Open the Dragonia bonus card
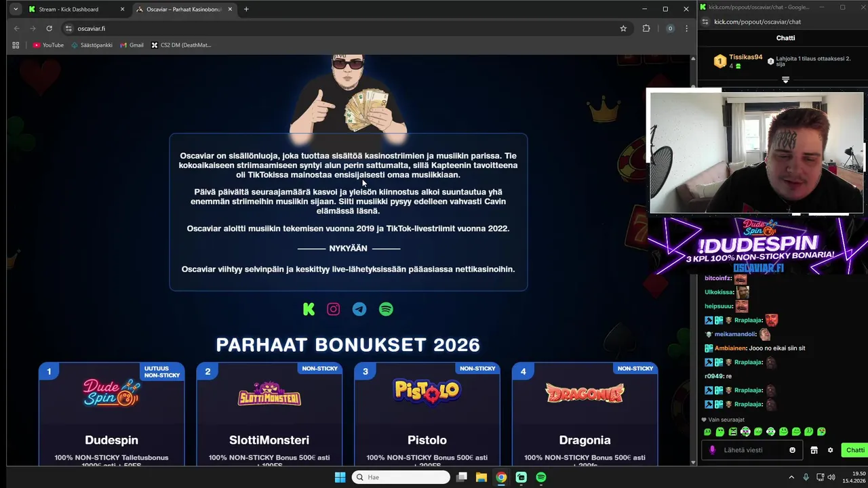The image size is (868, 488). point(585,415)
